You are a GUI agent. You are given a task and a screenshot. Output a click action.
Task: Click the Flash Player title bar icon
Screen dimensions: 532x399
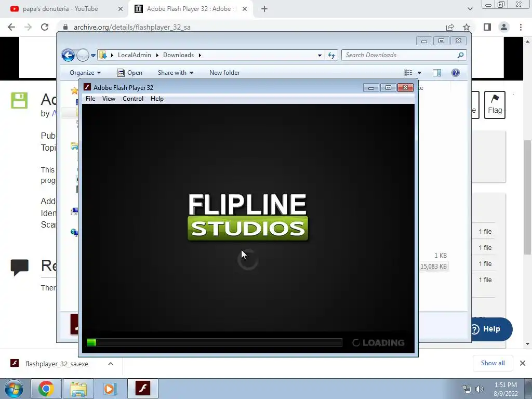pos(87,87)
